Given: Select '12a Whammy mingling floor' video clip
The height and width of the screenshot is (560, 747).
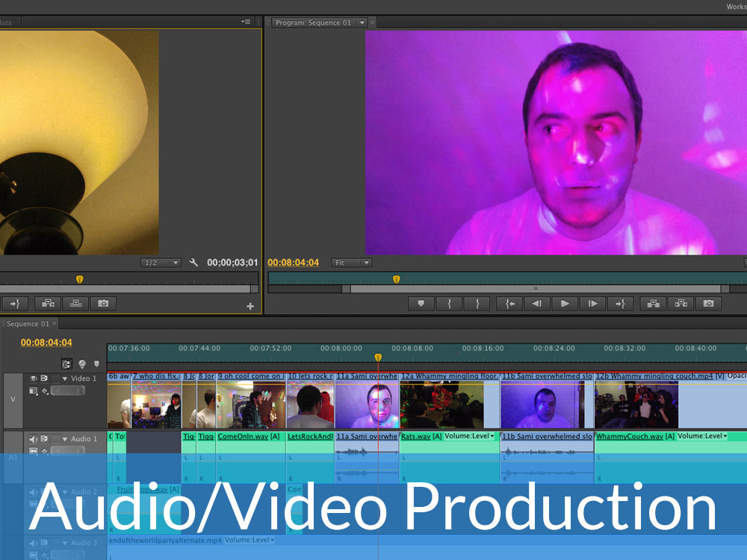Looking at the screenshot, I should click(450, 400).
